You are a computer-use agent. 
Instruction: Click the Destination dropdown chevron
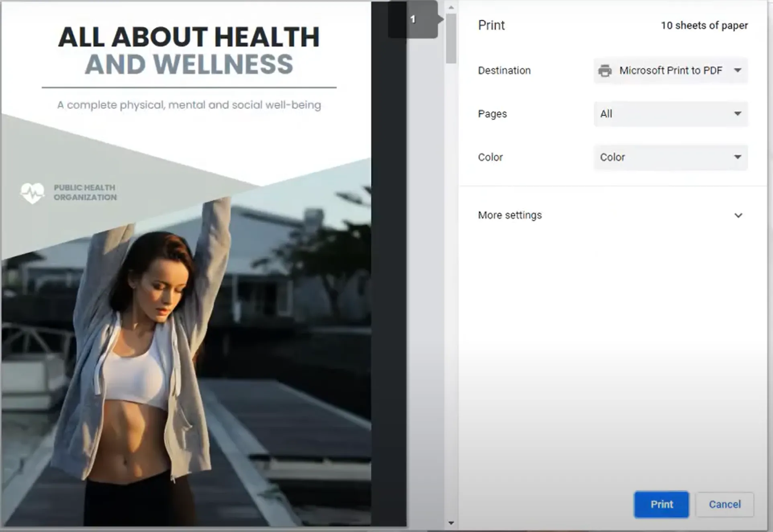pos(738,70)
